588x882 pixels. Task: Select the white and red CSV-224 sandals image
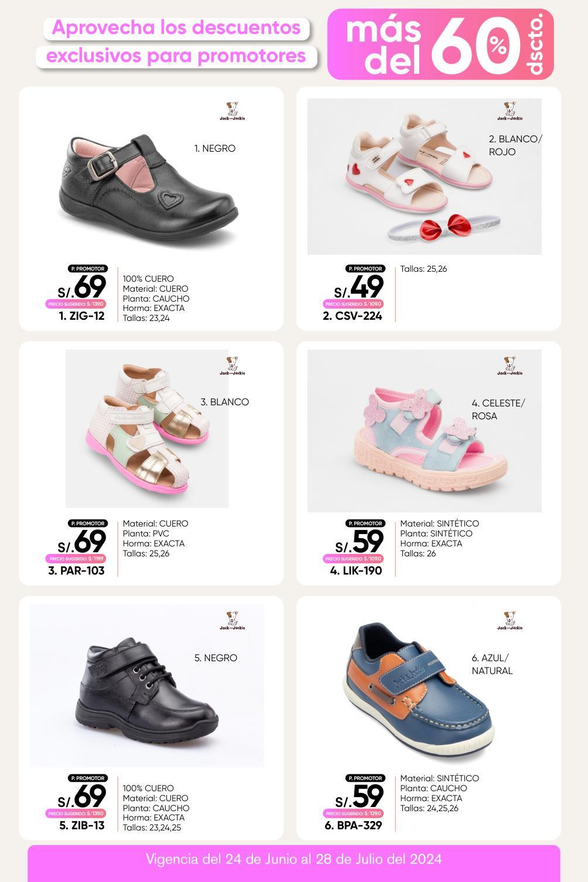point(425,176)
